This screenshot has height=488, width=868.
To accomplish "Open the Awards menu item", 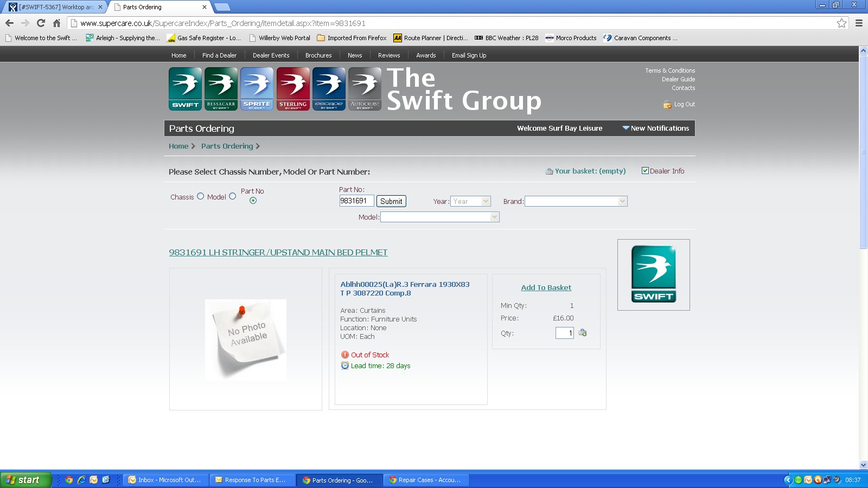I will (426, 55).
